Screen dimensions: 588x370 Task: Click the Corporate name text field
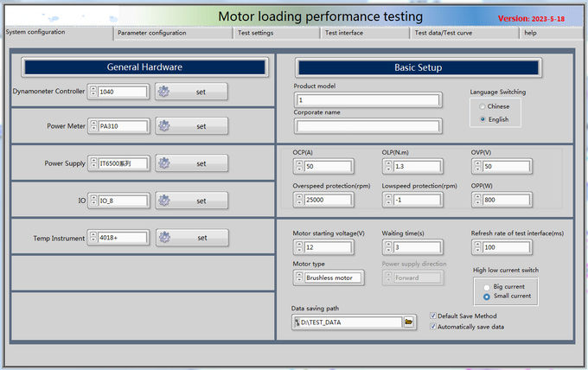click(x=367, y=126)
